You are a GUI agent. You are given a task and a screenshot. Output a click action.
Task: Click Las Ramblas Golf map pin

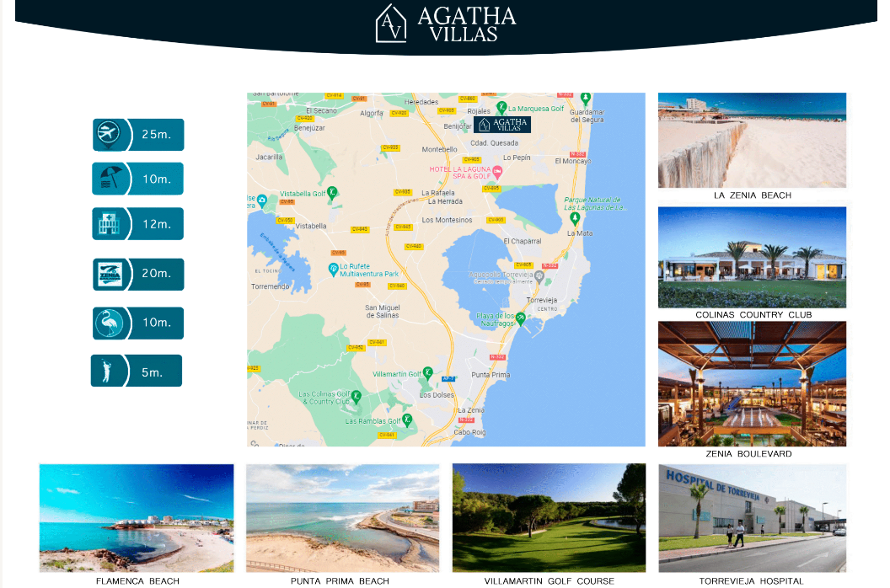pos(407,420)
